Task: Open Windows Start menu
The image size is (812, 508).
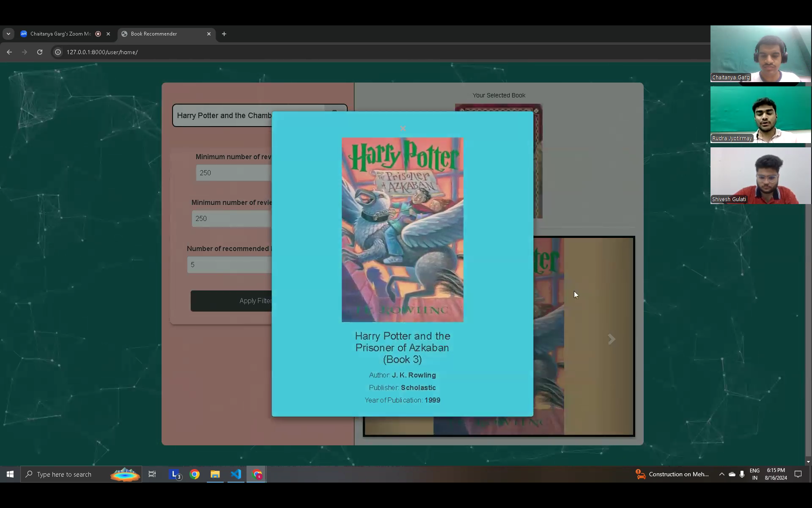Action: tap(10, 474)
